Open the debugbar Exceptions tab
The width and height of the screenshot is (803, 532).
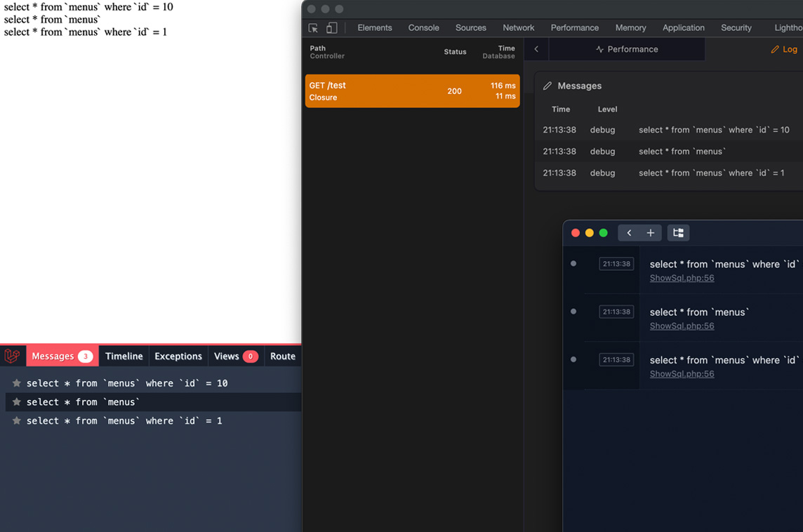tap(178, 356)
